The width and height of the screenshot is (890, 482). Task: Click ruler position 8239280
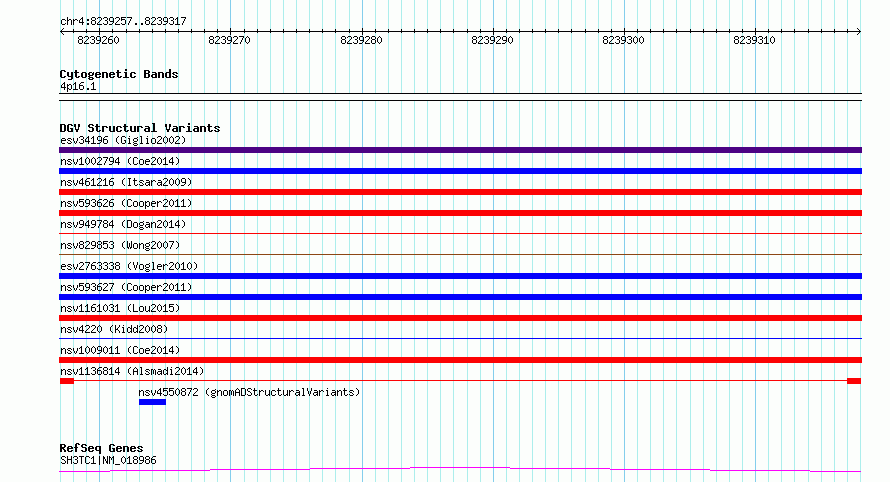click(361, 40)
